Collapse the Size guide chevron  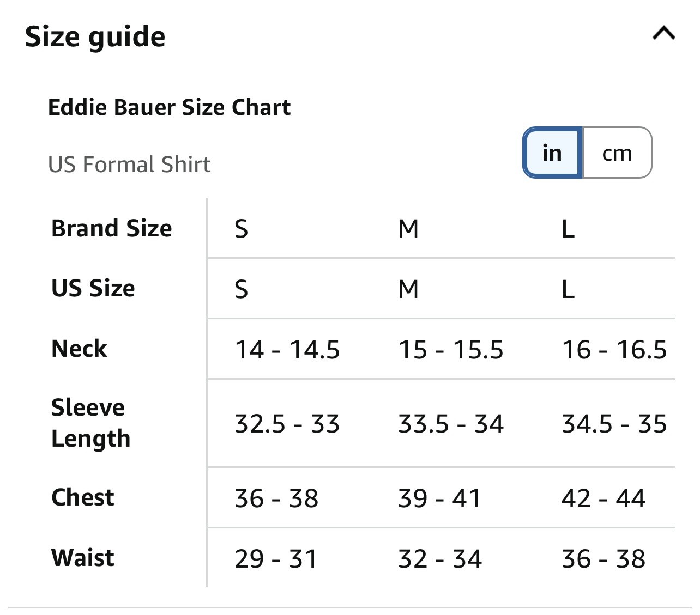663,34
